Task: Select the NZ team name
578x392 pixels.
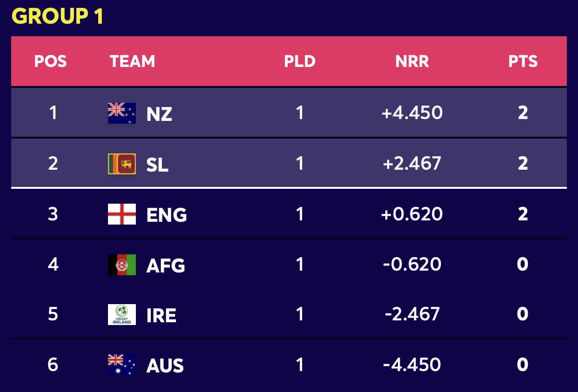Action: click(x=159, y=114)
